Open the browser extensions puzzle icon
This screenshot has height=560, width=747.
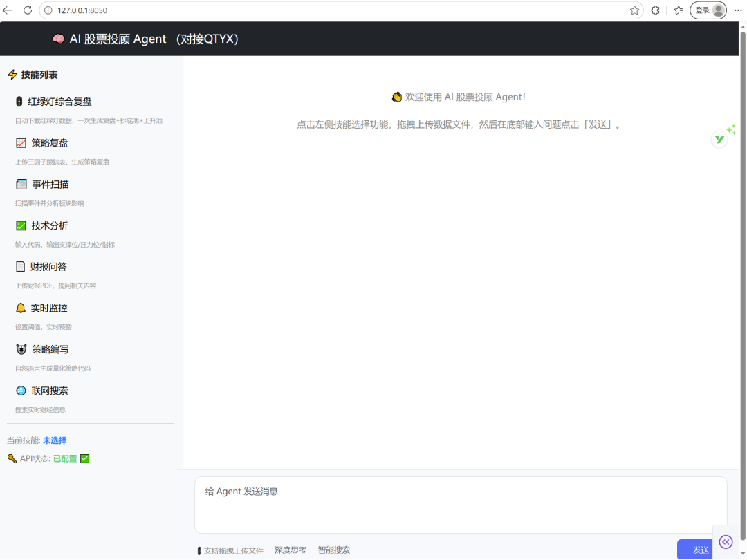coord(656,10)
